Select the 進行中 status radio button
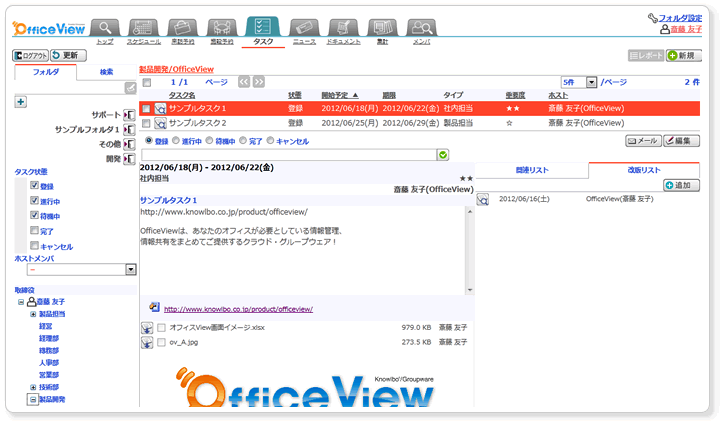This screenshot has height=424, width=720. click(176, 141)
